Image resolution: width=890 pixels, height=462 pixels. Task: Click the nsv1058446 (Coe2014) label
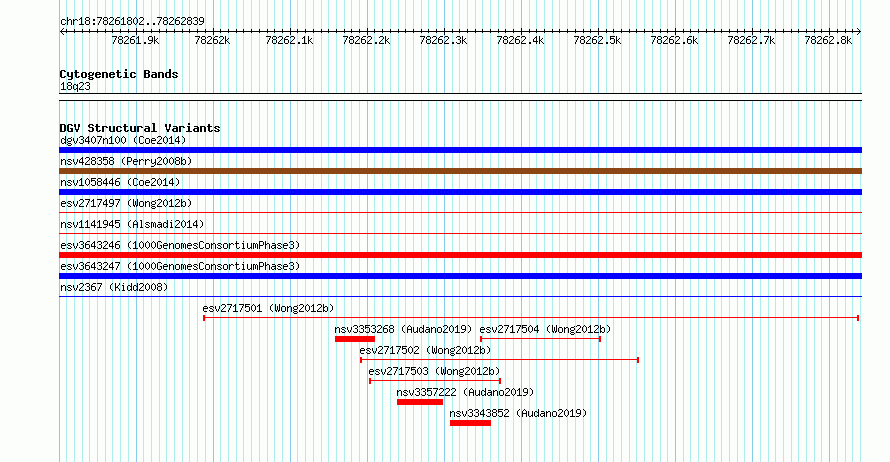click(120, 182)
